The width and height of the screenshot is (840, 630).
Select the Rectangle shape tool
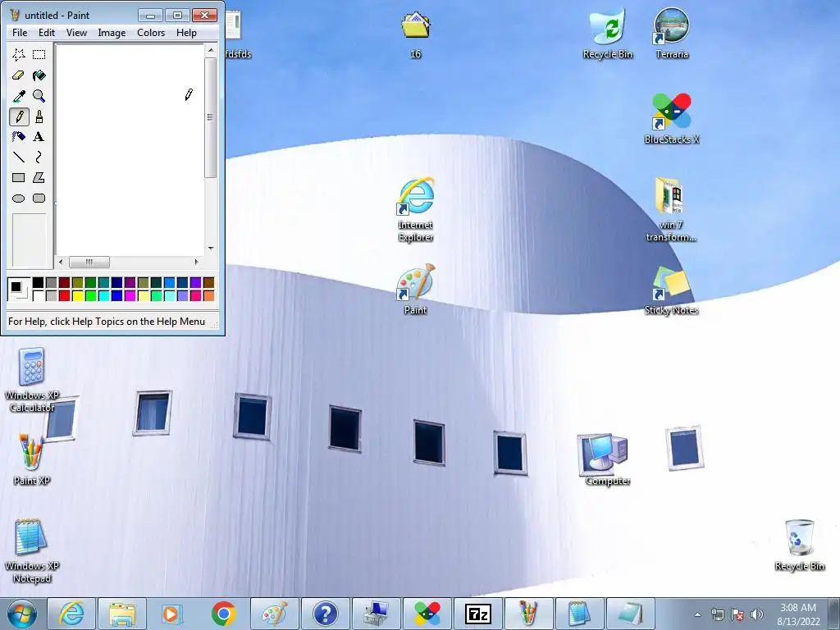(x=19, y=177)
